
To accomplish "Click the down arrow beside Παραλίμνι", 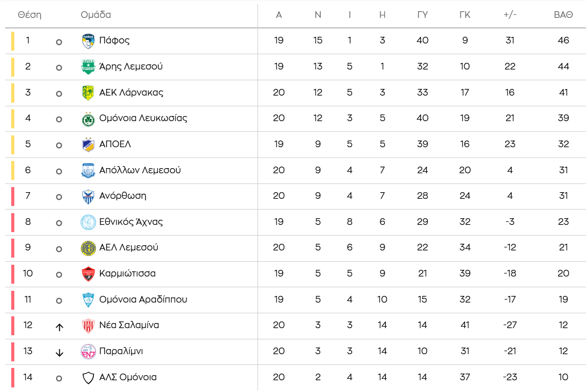I will click(x=59, y=353).
